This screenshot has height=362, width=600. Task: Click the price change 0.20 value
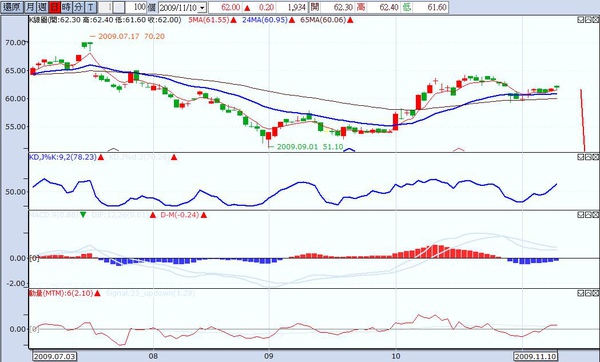267,7
